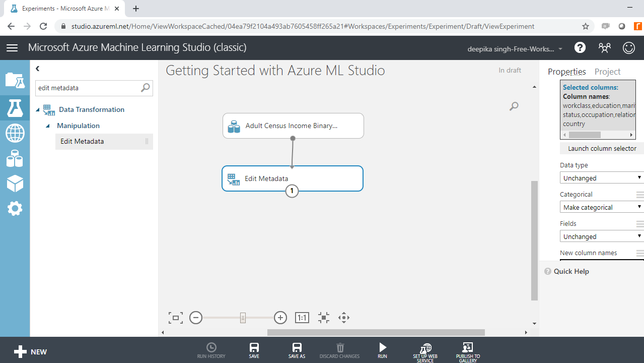644x363 pixels.
Task: Click the Edit Metadata output port
Action: pyautogui.click(x=292, y=191)
